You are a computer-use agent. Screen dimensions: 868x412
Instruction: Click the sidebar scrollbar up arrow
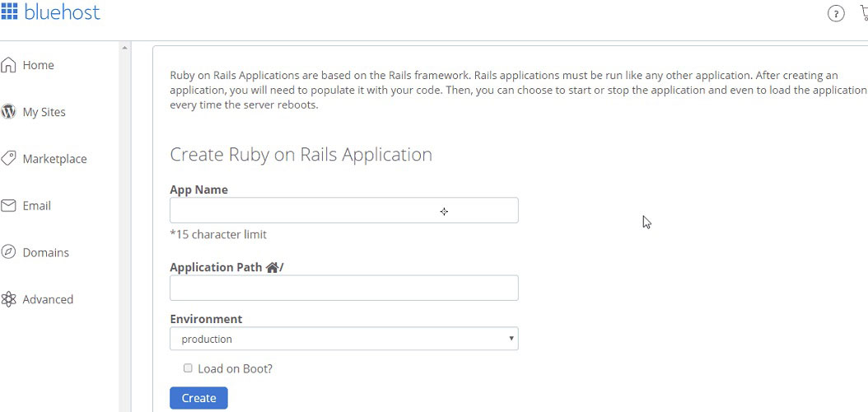pos(124,49)
